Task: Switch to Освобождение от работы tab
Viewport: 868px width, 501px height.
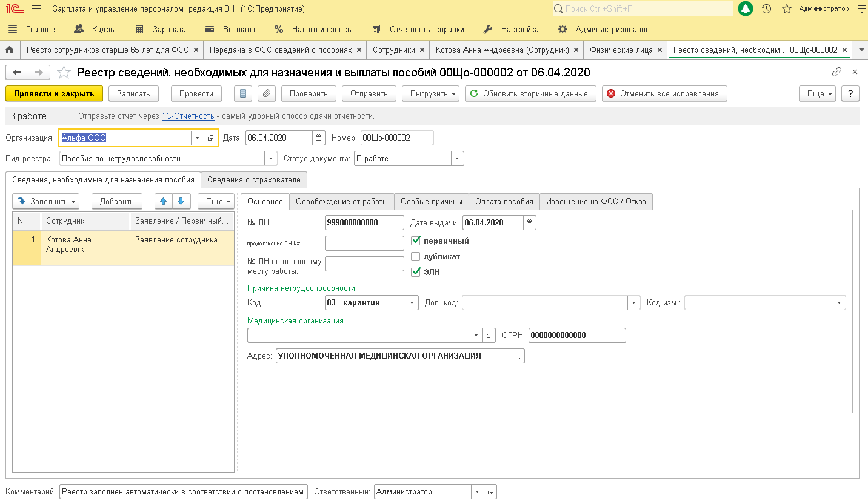Action: 342,202
